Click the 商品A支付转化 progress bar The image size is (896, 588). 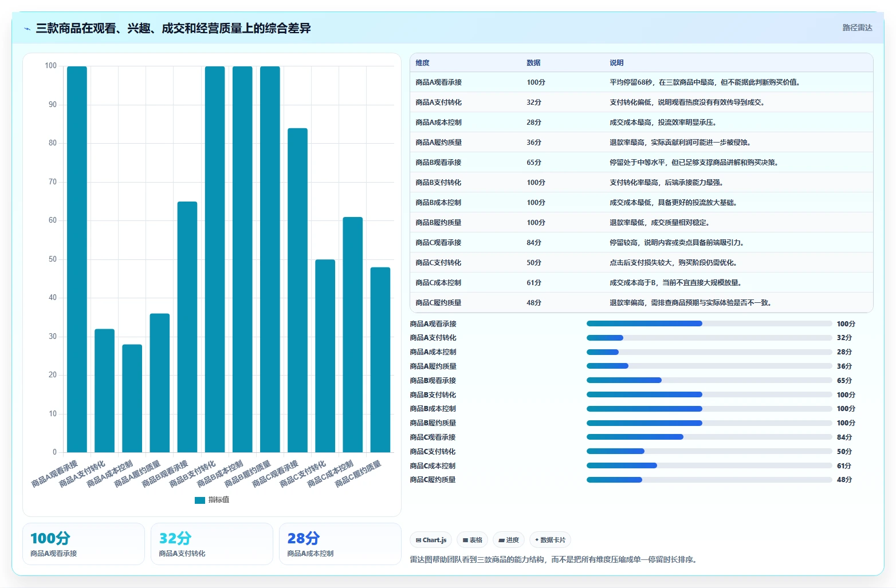[x=709, y=338]
